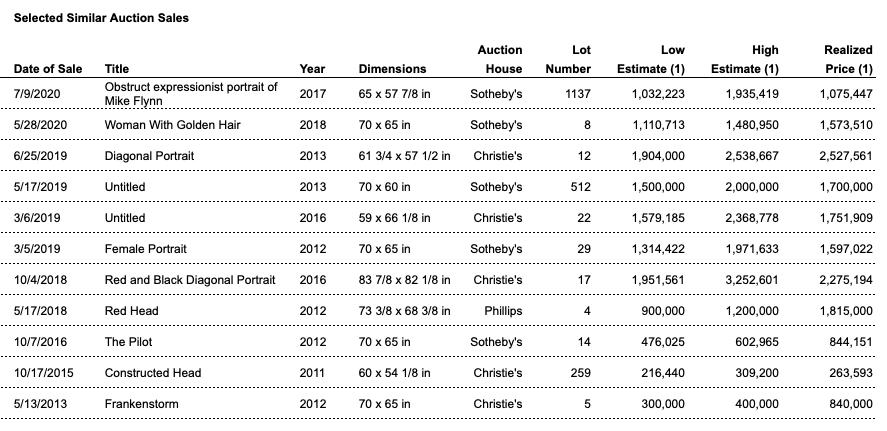
Task: Select the 'Dimensions' column header
Action: pos(392,69)
